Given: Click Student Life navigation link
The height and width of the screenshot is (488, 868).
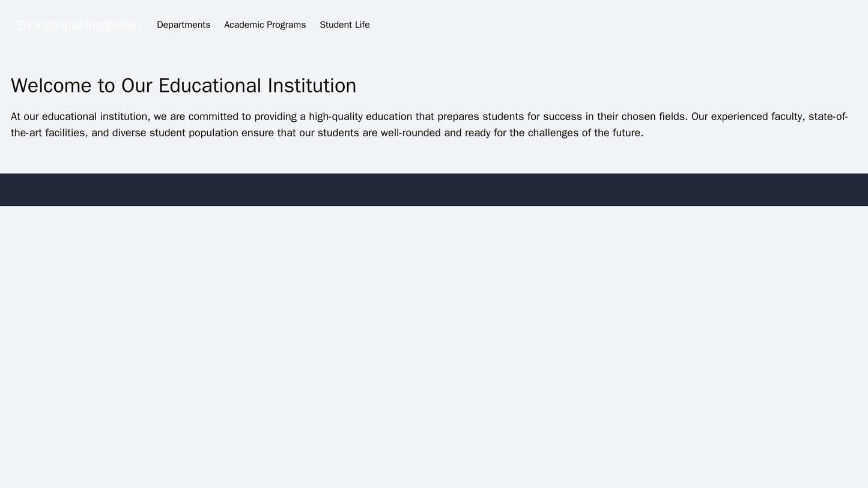Looking at the screenshot, I should pyautogui.click(x=344, y=25).
